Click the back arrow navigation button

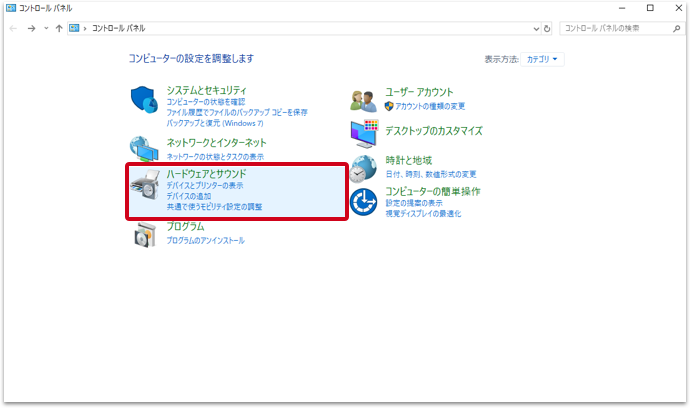(13, 29)
